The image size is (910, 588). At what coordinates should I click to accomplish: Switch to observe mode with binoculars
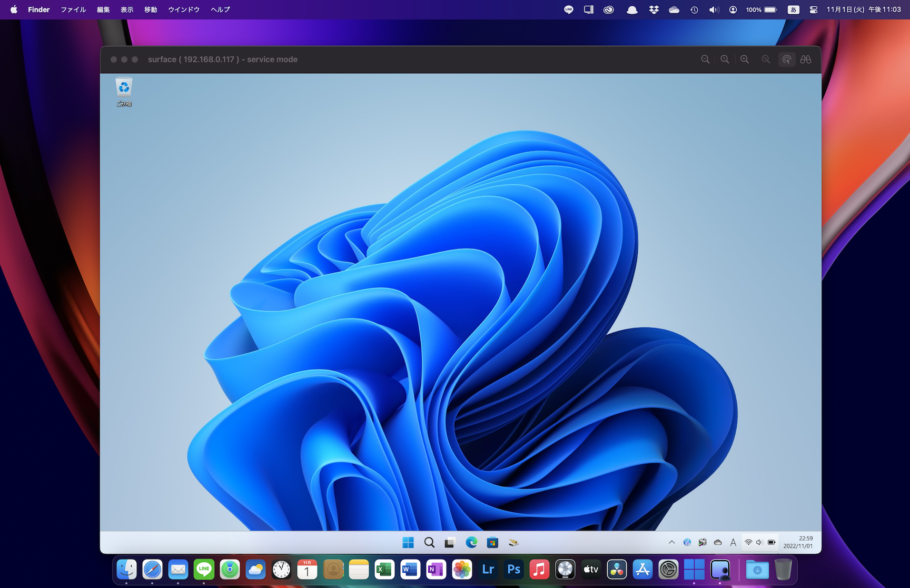(806, 59)
